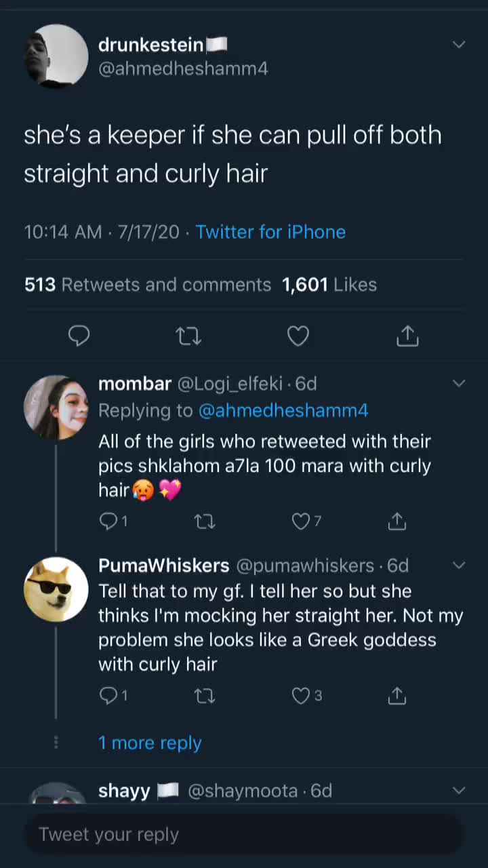
Task: Expand the 1 more reply thread
Action: coord(150,743)
